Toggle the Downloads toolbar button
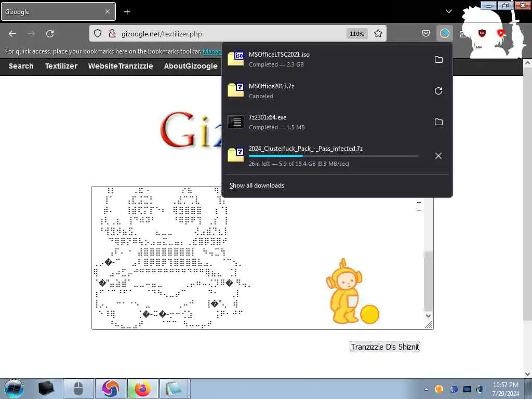Viewport: 532px width, 399px height. (445, 33)
